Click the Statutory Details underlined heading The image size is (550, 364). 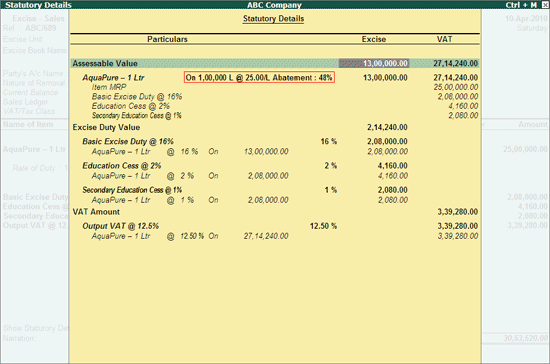pos(274,19)
